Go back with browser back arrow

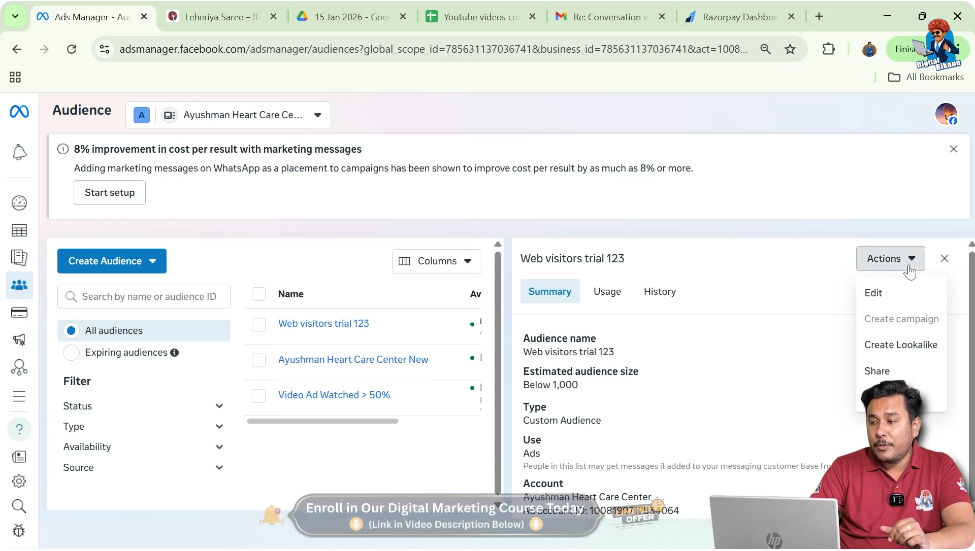tap(17, 49)
